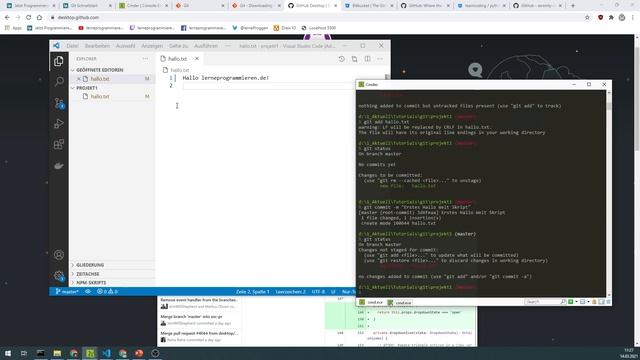Click the errors and warnings status bar item
640x360 pixels.
[107, 291]
